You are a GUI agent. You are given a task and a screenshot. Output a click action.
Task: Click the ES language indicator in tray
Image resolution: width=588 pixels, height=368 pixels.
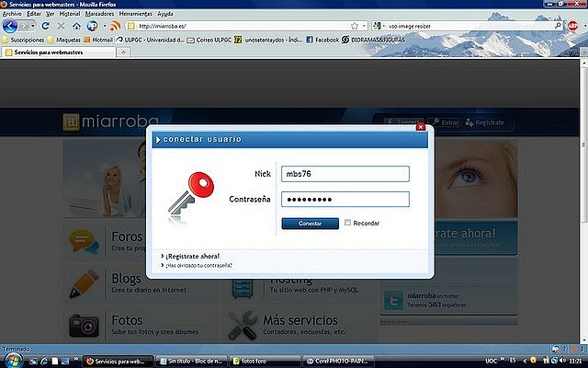[513, 360]
